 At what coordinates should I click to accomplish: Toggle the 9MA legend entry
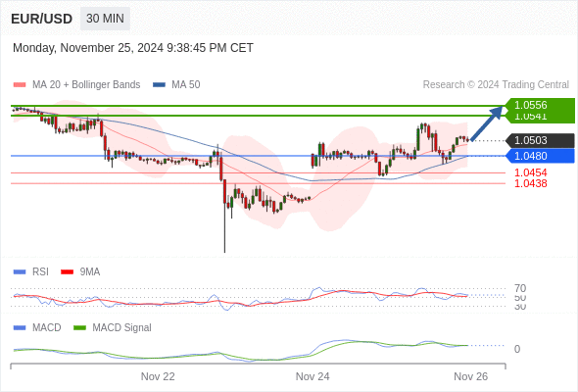pyautogui.click(x=80, y=271)
